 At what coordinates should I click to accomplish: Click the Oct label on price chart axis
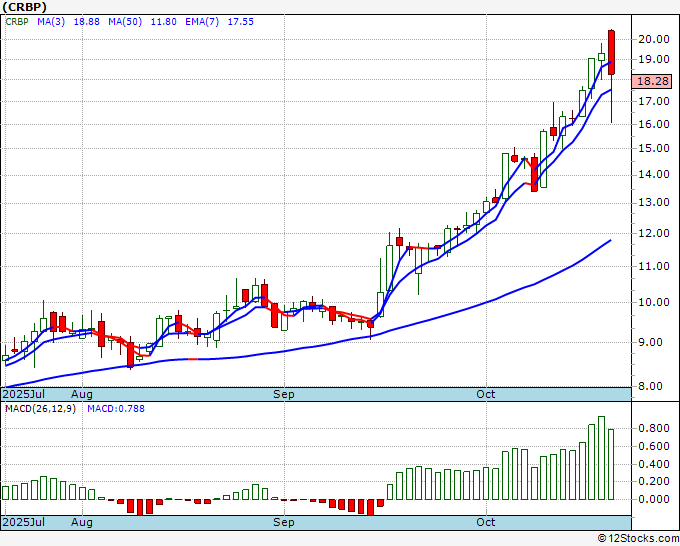point(486,394)
